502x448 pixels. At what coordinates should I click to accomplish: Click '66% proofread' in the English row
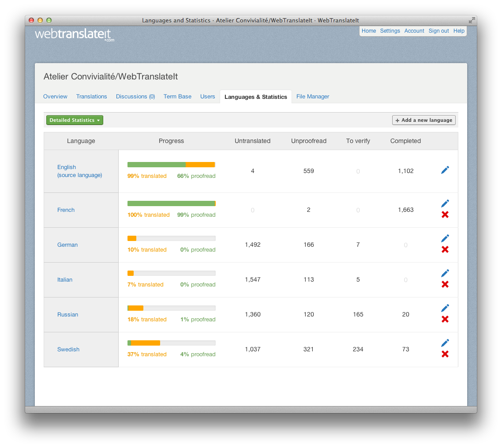196,176
